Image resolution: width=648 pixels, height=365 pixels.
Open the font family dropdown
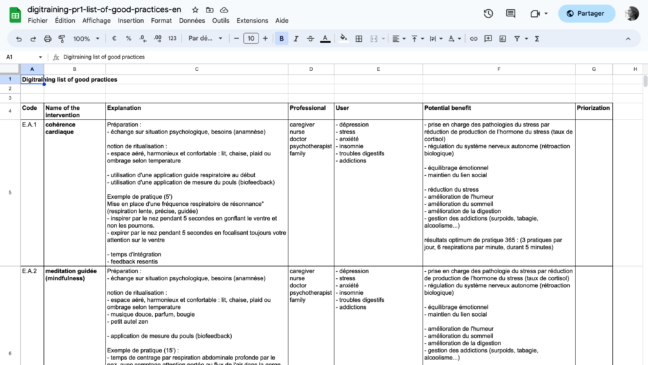[x=205, y=38]
